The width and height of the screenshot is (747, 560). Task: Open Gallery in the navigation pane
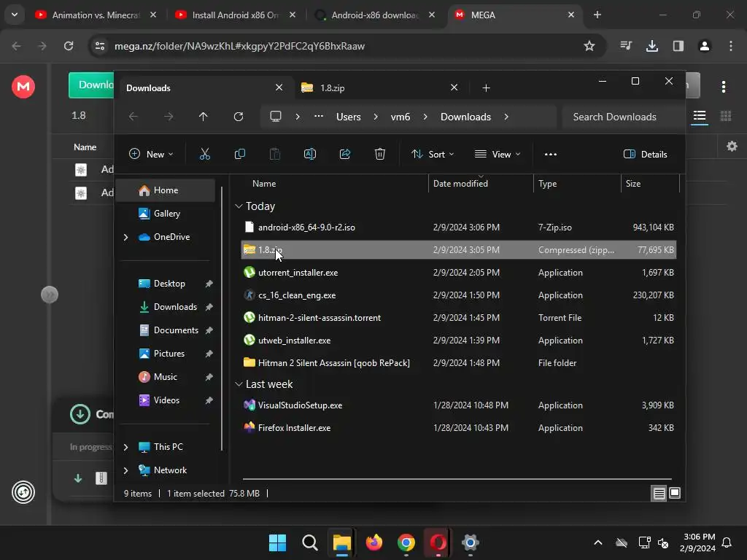166,214
